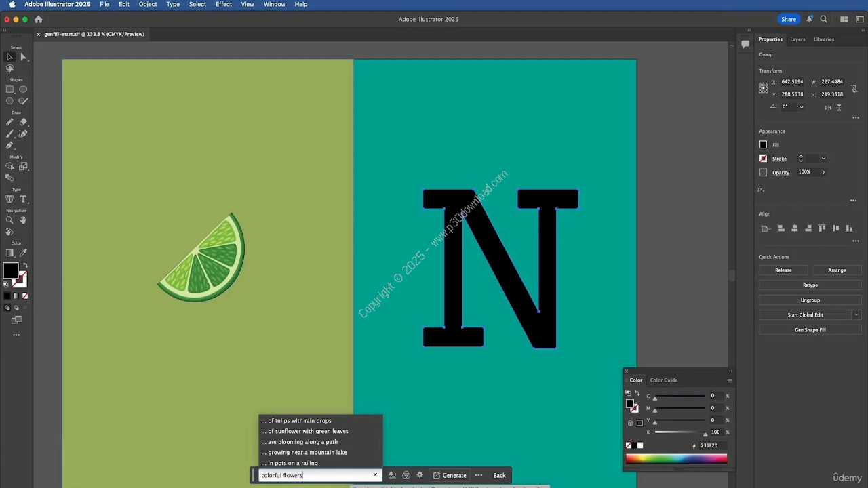This screenshot has height=488, width=868.
Task: Click the color spectrum bar
Action: (676, 459)
